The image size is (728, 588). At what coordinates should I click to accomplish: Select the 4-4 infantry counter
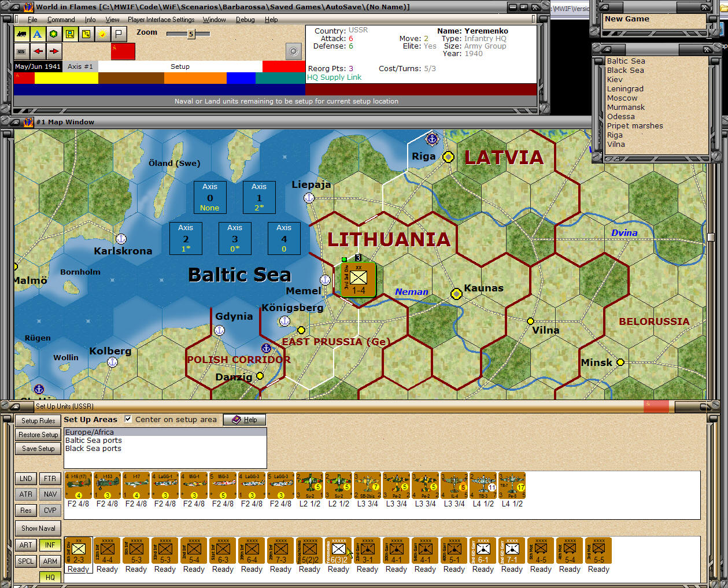point(107,551)
